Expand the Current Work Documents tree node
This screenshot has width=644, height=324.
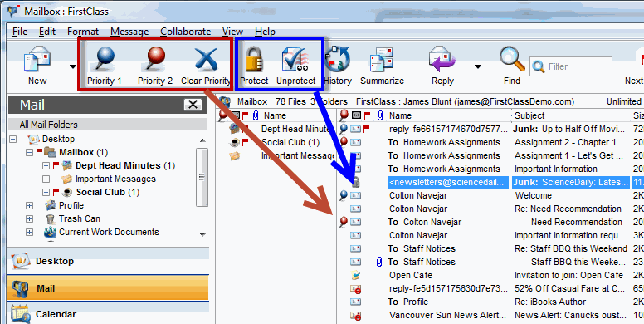pyautogui.click(x=29, y=232)
